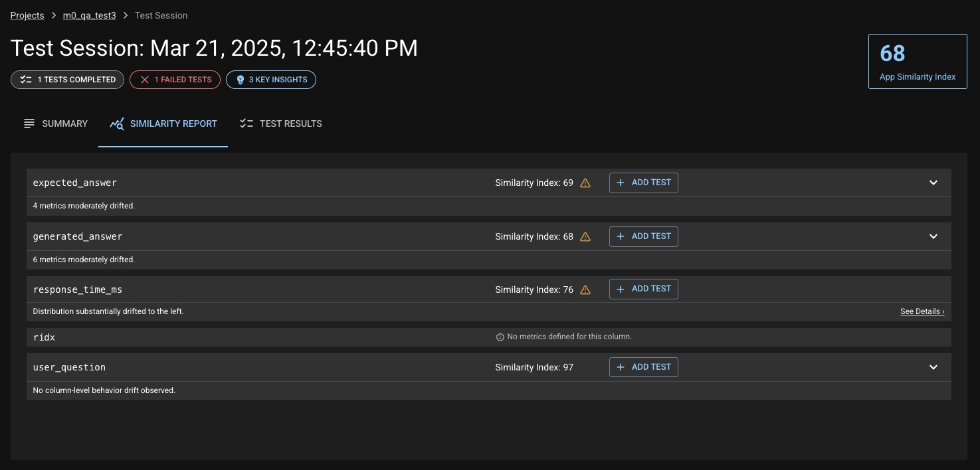Viewport: 980px width, 470px height.
Task: Go to Projects in breadcrumb
Action: (27, 15)
